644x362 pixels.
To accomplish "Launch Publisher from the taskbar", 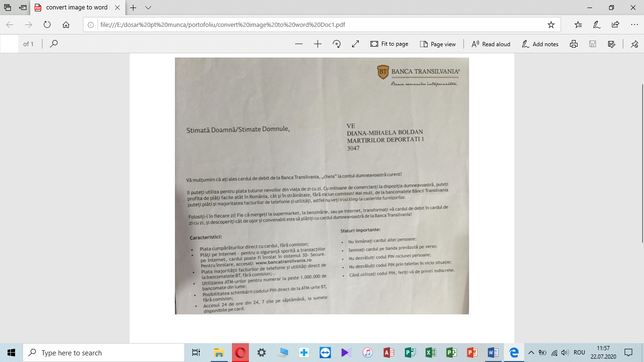I will (410, 353).
